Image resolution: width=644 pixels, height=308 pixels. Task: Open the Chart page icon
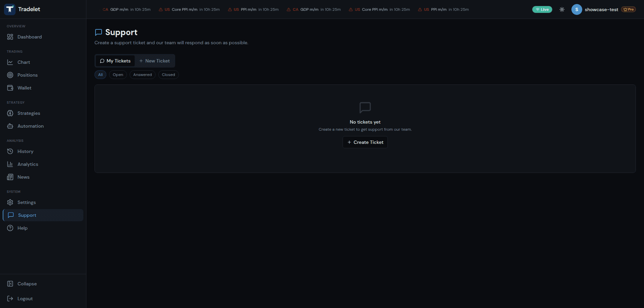[x=10, y=62]
